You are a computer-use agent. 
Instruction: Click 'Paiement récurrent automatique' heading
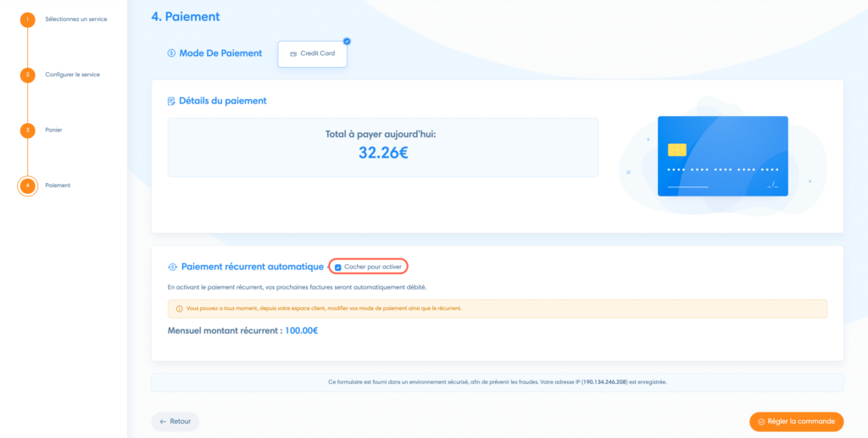click(x=253, y=267)
